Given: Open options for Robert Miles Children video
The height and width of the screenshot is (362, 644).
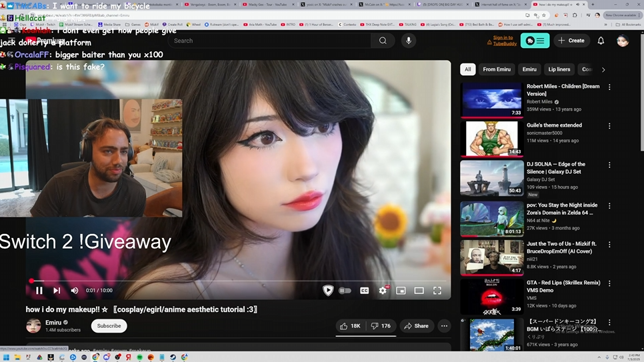Looking at the screenshot, I should coord(609,87).
